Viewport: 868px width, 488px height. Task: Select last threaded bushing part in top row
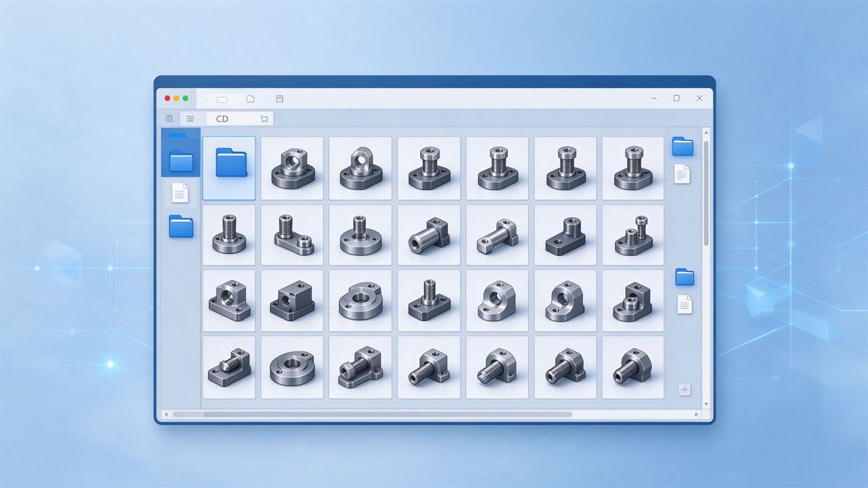tap(633, 168)
